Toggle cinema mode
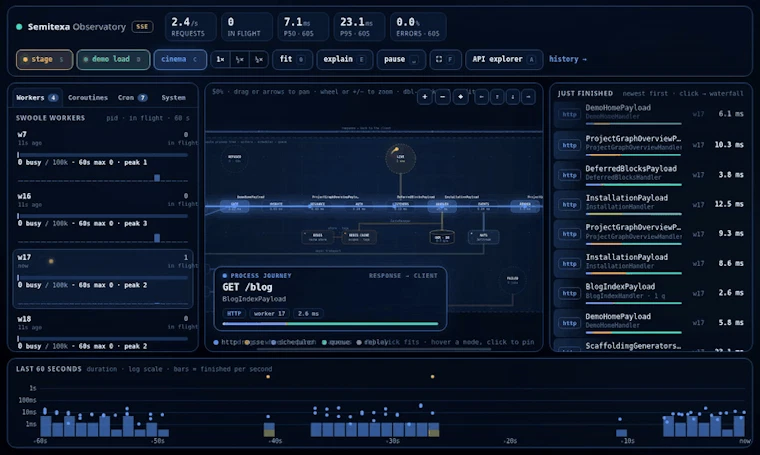The height and width of the screenshot is (455, 760). 180,60
